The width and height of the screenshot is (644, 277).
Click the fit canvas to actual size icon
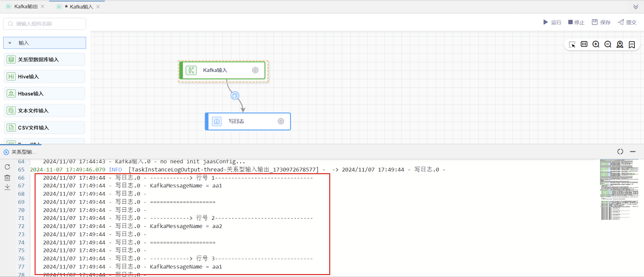pyautogui.click(x=584, y=45)
